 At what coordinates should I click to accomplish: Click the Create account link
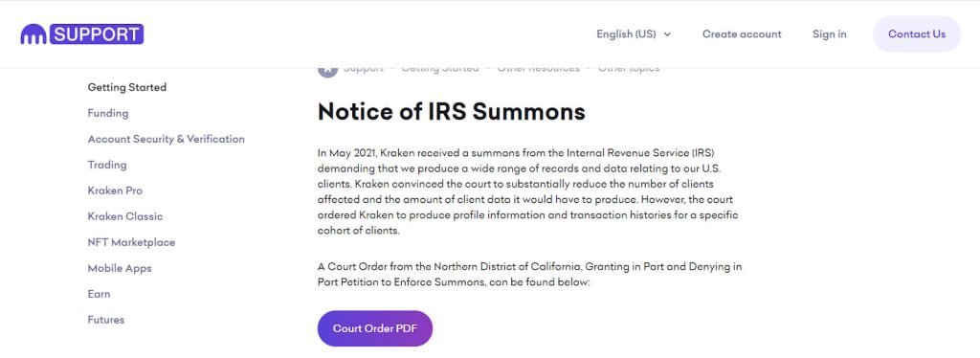click(742, 34)
